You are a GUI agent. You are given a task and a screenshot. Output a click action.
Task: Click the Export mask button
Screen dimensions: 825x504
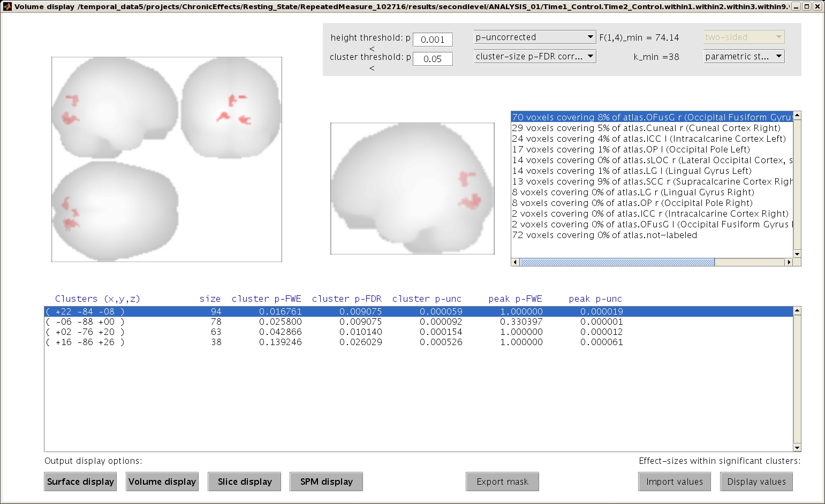click(502, 482)
